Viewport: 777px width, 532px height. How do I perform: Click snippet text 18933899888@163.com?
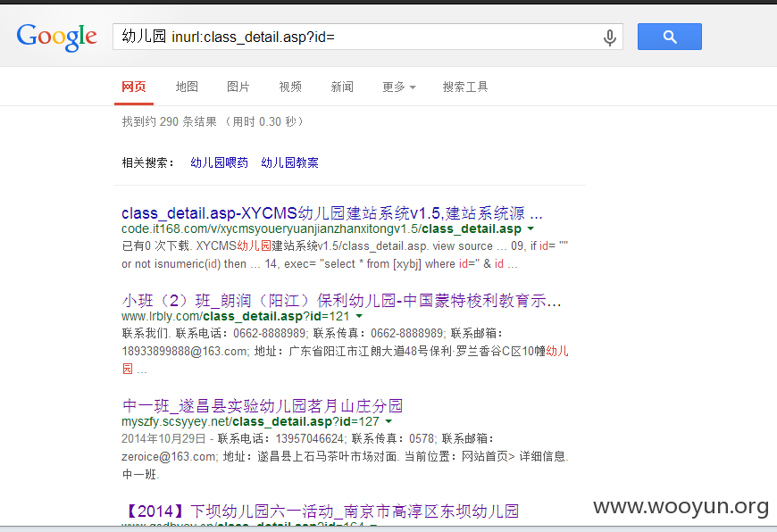[185, 351]
